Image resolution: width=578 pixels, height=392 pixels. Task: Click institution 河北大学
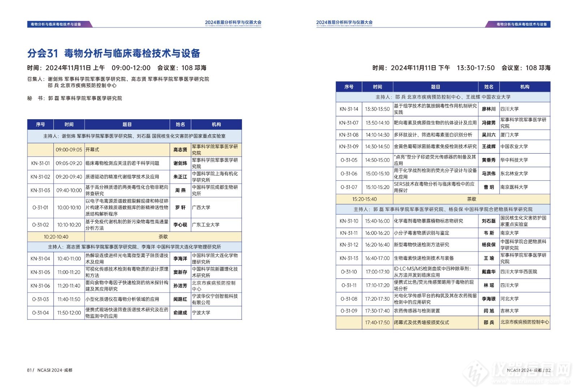[509, 299]
